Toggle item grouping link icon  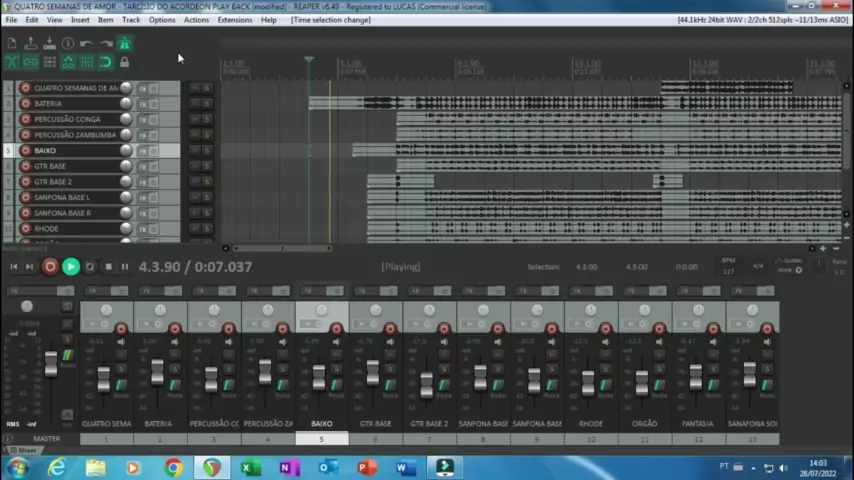click(x=30, y=62)
